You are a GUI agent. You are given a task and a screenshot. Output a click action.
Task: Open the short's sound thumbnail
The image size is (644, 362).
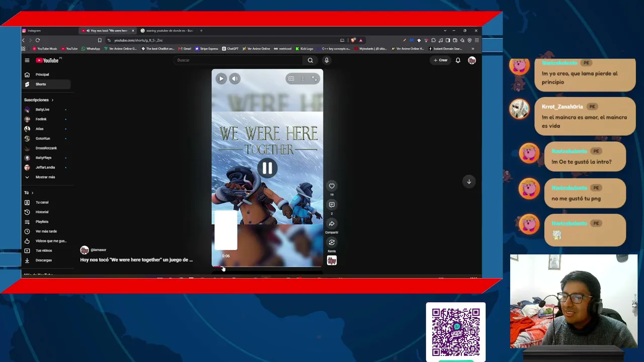click(332, 260)
